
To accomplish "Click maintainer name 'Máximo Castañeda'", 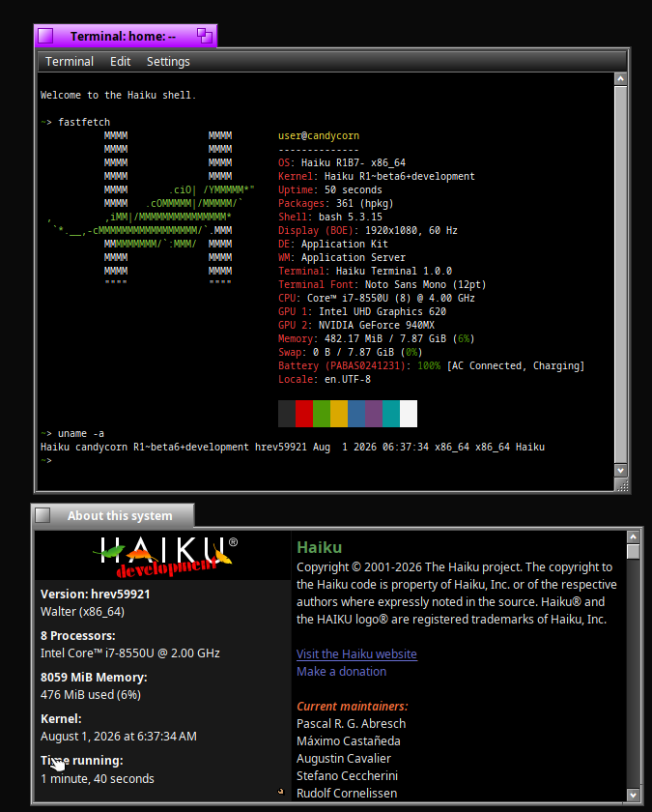I will tap(349, 741).
